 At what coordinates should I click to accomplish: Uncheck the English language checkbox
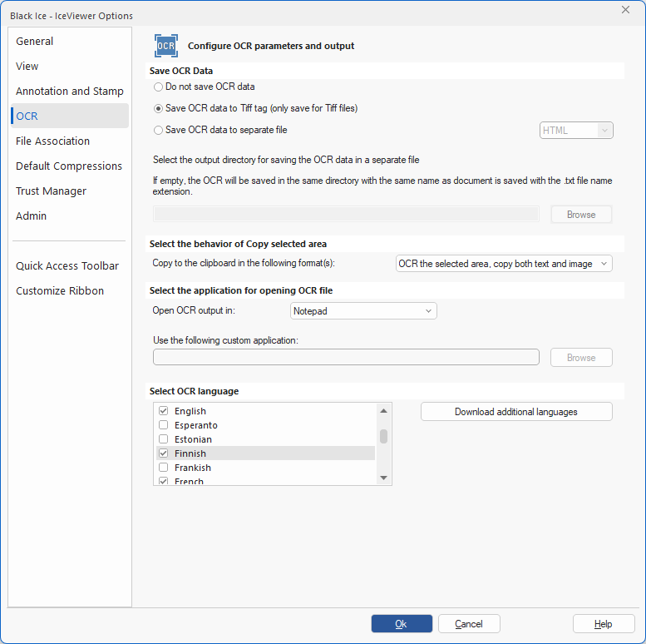(x=164, y=411)
